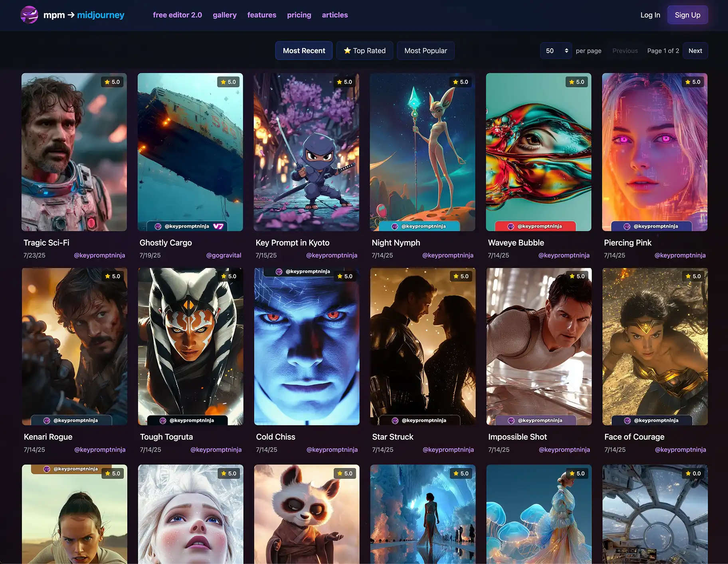
Task: Click the Impossible Shot title text
Action: pos(518,437)
